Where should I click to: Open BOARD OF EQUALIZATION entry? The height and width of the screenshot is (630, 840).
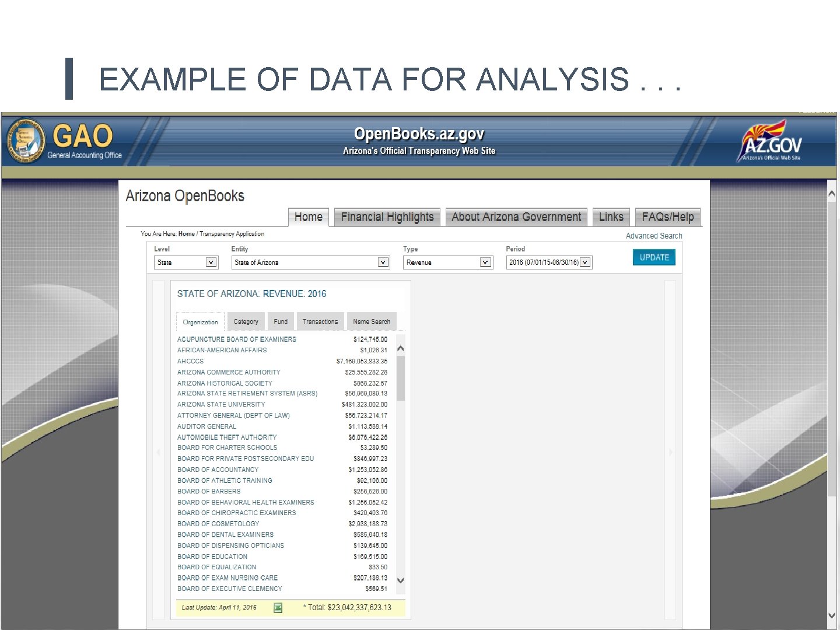(216, 568)
